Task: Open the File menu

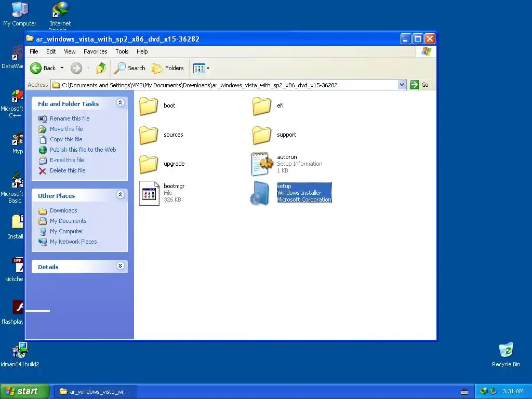Action: tap(34, 51)
